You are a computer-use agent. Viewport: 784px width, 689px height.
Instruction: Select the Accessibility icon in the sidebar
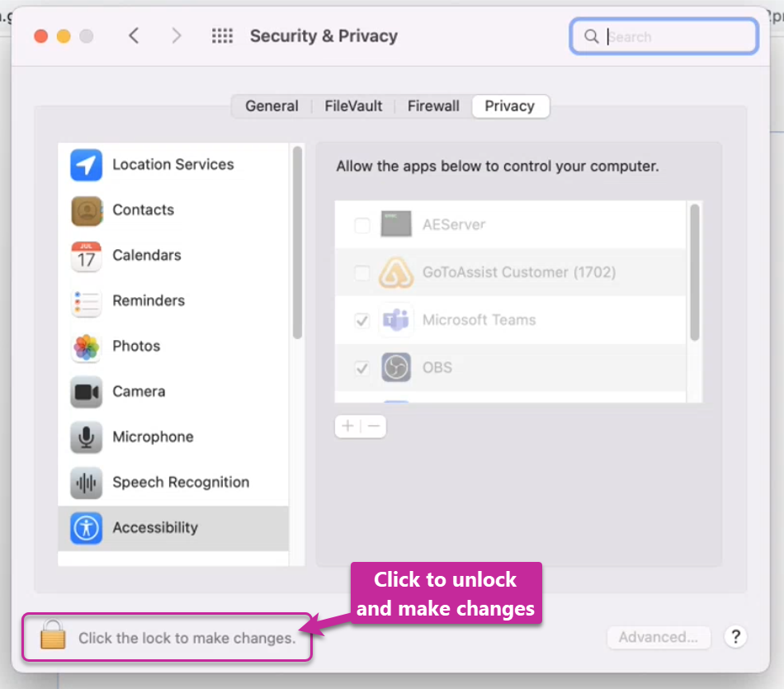[x=86, y=528]
